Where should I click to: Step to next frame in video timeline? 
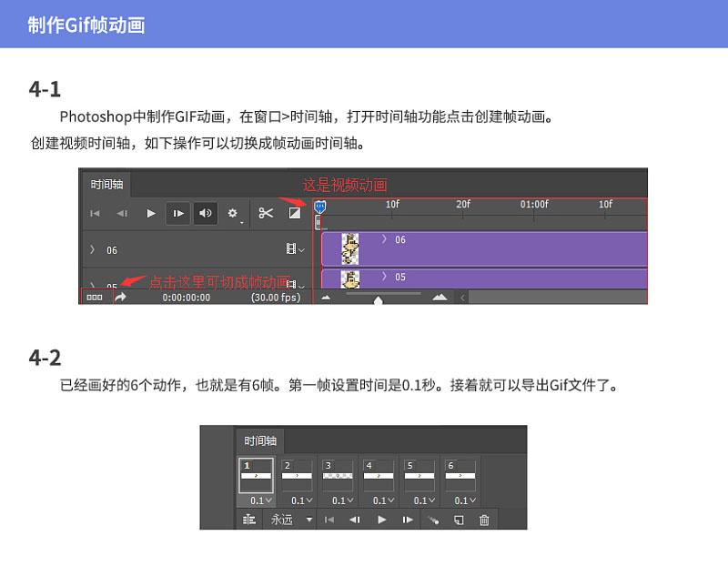point(178,213)
